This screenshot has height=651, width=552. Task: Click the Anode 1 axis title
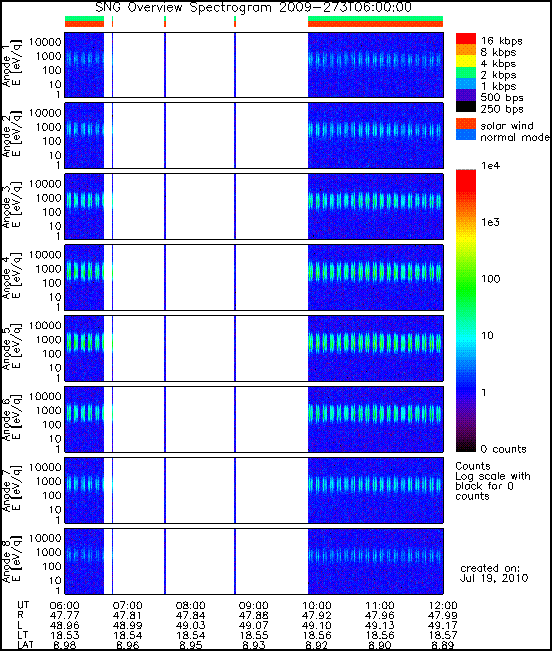pos(11,64)
